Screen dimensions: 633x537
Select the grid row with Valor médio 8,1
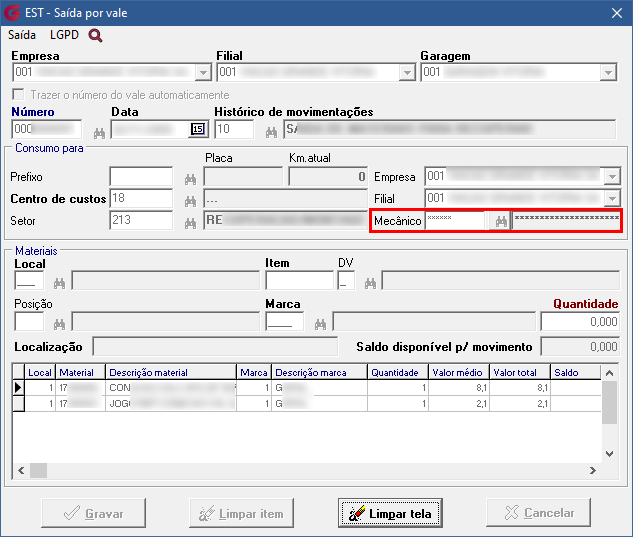pos(307,388)
